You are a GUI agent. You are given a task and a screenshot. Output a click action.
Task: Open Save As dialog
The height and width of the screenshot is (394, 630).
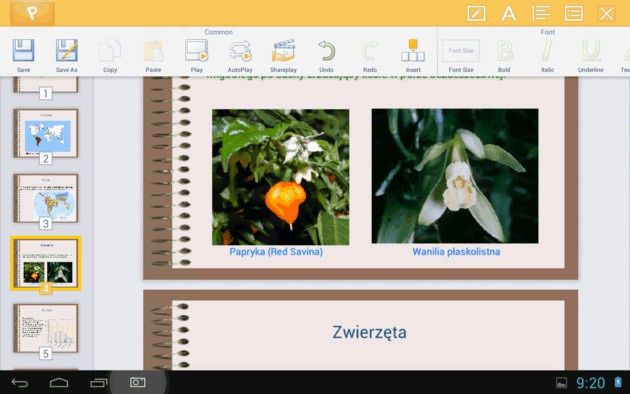tap(66, 51)
